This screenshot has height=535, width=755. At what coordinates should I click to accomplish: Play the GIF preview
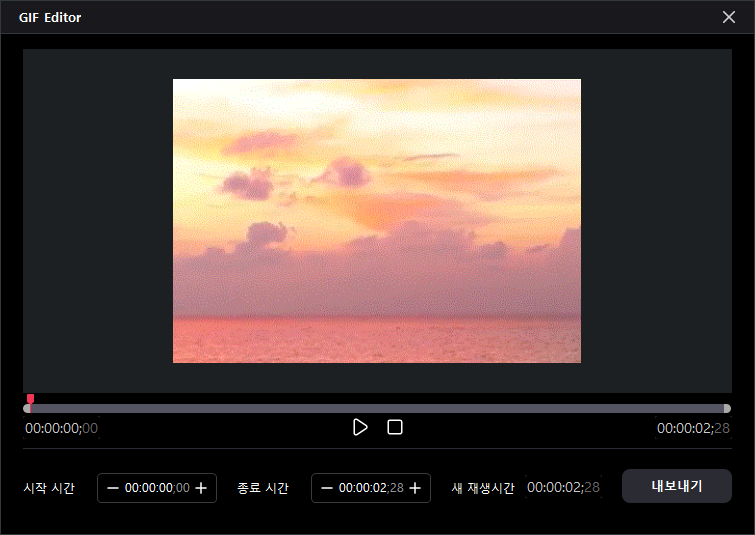click(360, 427)
